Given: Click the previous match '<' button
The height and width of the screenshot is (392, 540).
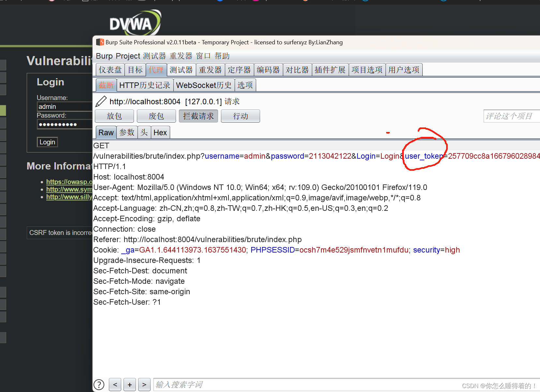Looking at the screenshot, I should (x=115, y=385).
